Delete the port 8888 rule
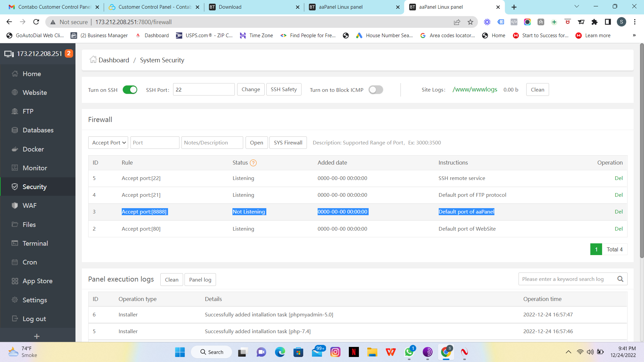644x362 pixels. (619, 212)
